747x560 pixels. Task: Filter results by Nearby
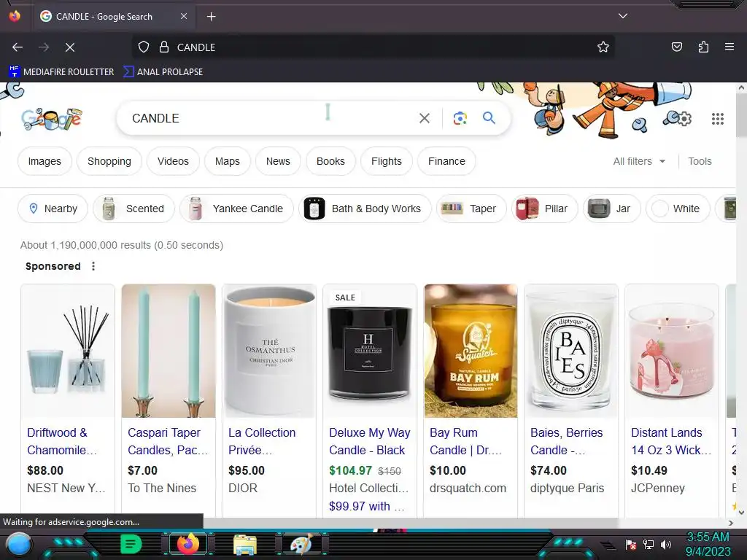click(x=53, y=209)
